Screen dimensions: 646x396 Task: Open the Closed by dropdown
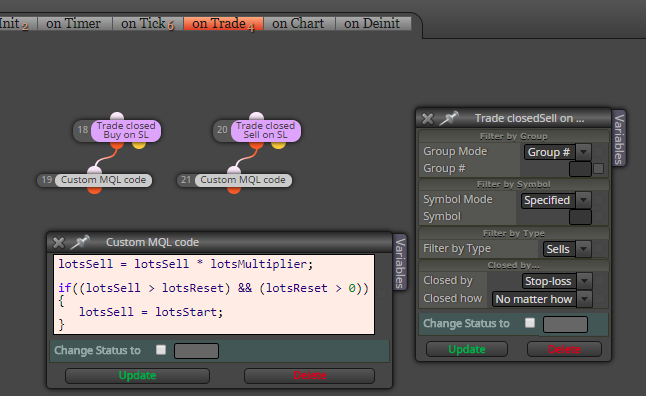point(557,281)
